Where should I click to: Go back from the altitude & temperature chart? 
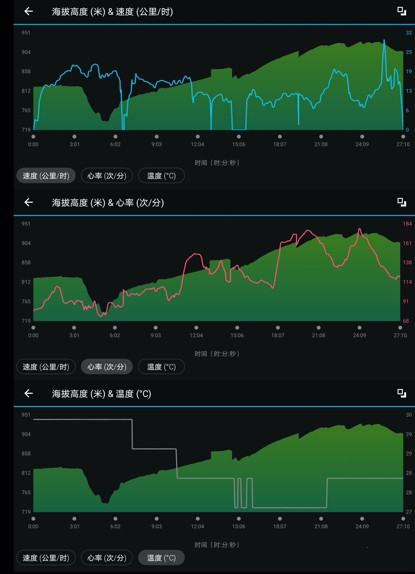(x=29, y=393)
